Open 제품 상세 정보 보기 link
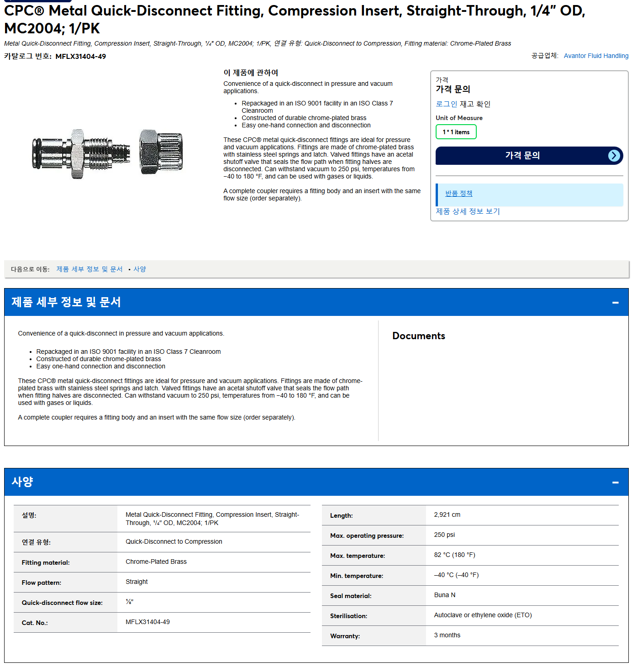Screen dimensions: 632x672 click(468, 211)
